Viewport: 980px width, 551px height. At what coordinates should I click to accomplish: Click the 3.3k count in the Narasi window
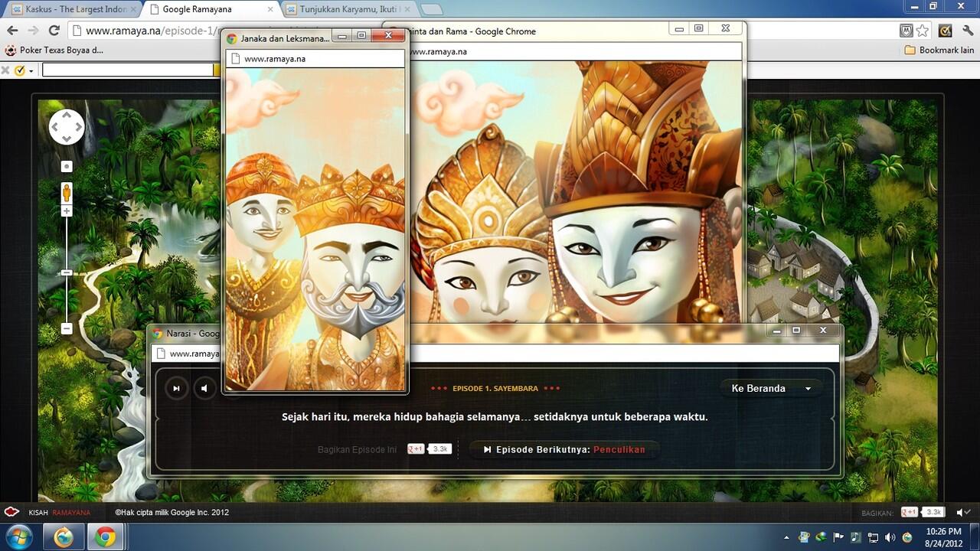[x=440, y=449]
